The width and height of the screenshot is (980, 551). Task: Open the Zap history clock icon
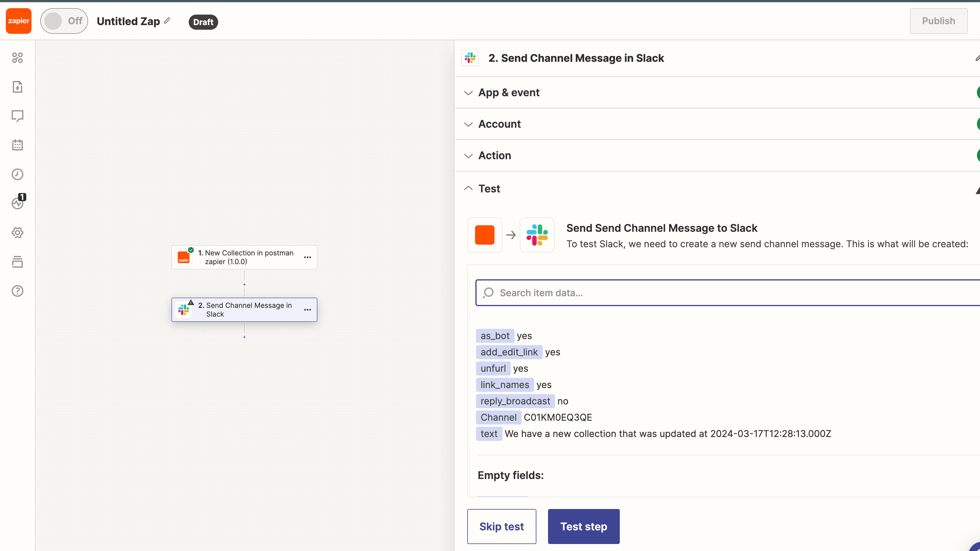coord(17,174)
